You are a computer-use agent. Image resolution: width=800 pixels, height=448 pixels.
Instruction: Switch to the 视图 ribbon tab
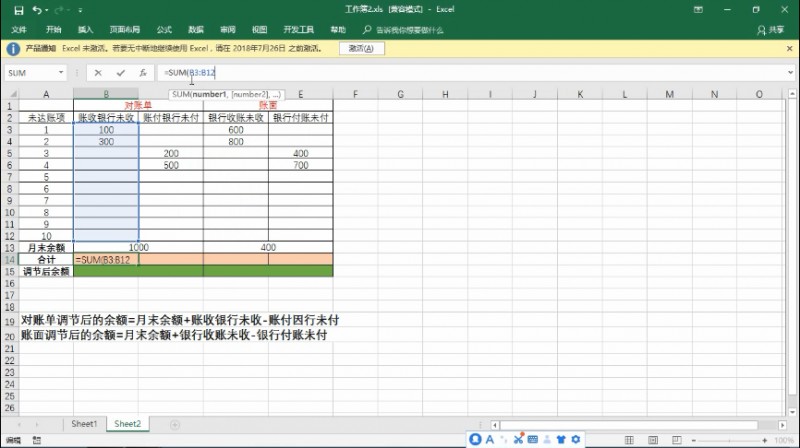tap(259, 30)
